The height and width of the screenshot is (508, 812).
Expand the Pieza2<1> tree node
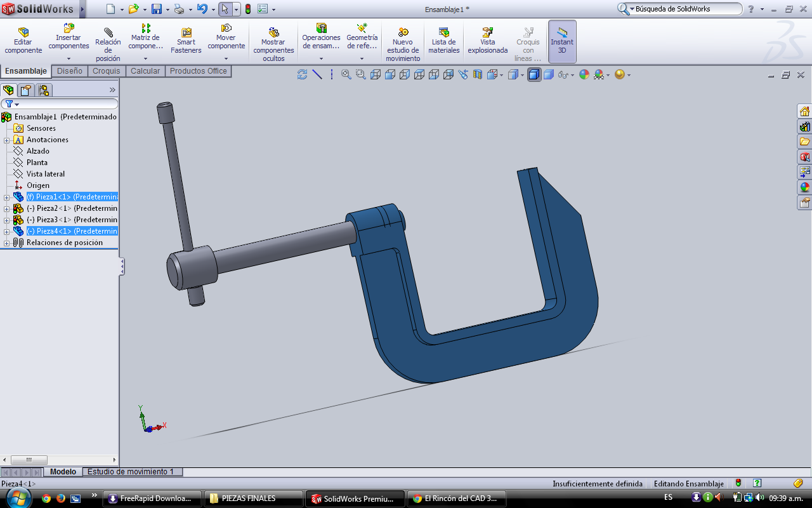tap(6, 208)
